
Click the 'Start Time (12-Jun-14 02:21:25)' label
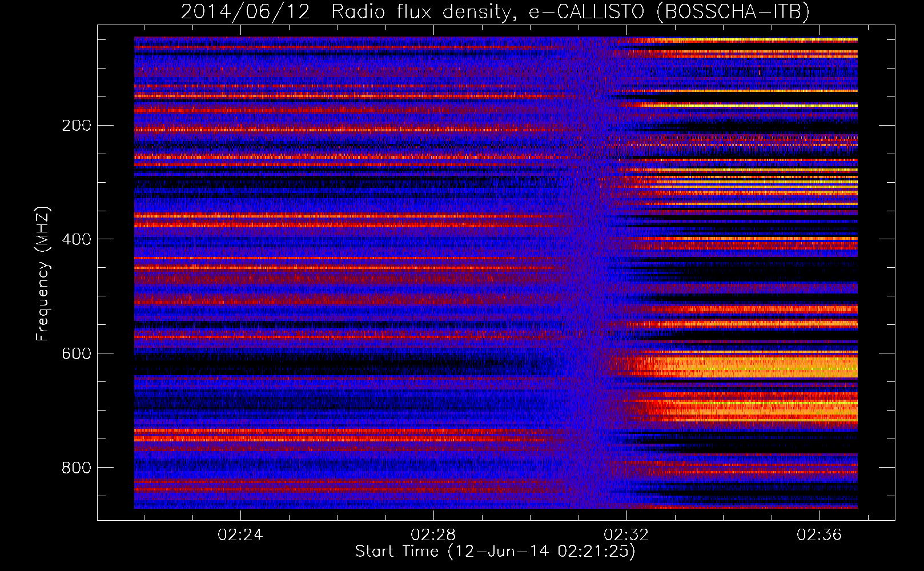coord(495,552)
